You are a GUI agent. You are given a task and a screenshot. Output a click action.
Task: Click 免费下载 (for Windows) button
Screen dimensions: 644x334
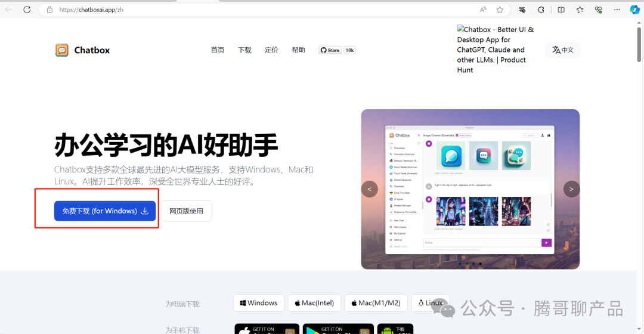pos(105,211)
